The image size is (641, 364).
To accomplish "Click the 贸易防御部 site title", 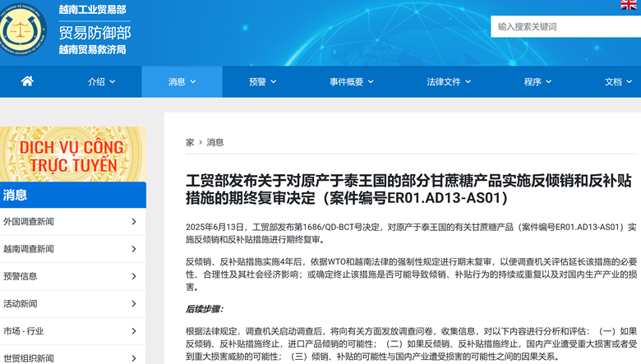I will pos(95,33).
